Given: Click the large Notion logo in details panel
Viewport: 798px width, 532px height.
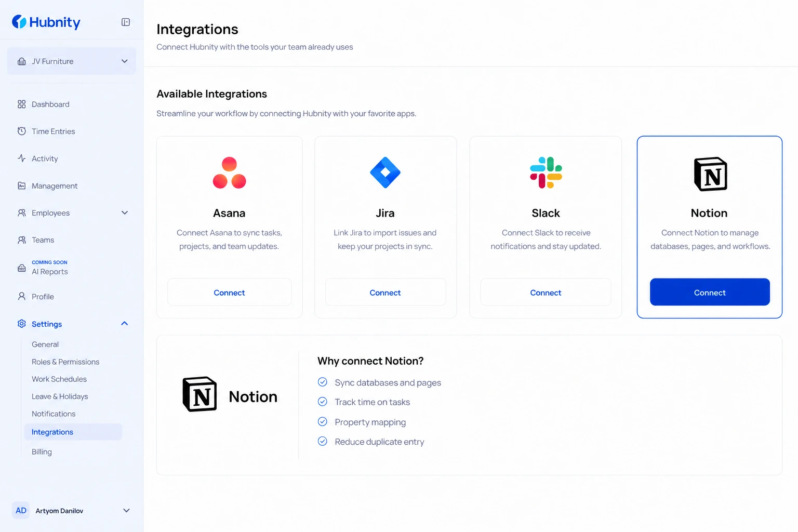Looking at the screenshot, I should click(199, 394).
